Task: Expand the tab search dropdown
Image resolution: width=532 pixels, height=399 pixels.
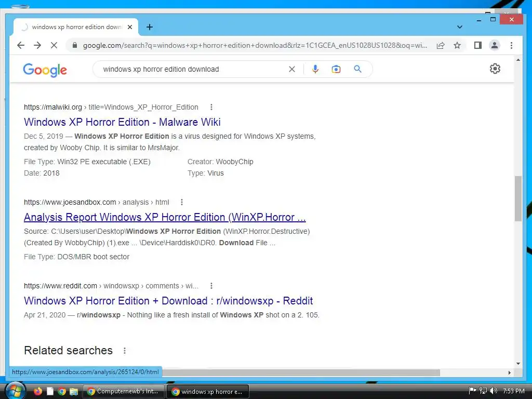Action: point(459,27)
